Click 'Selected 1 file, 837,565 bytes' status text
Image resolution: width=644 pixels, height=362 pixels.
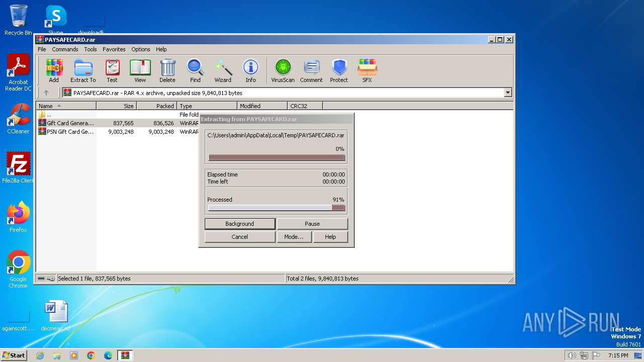coord(94,279)
